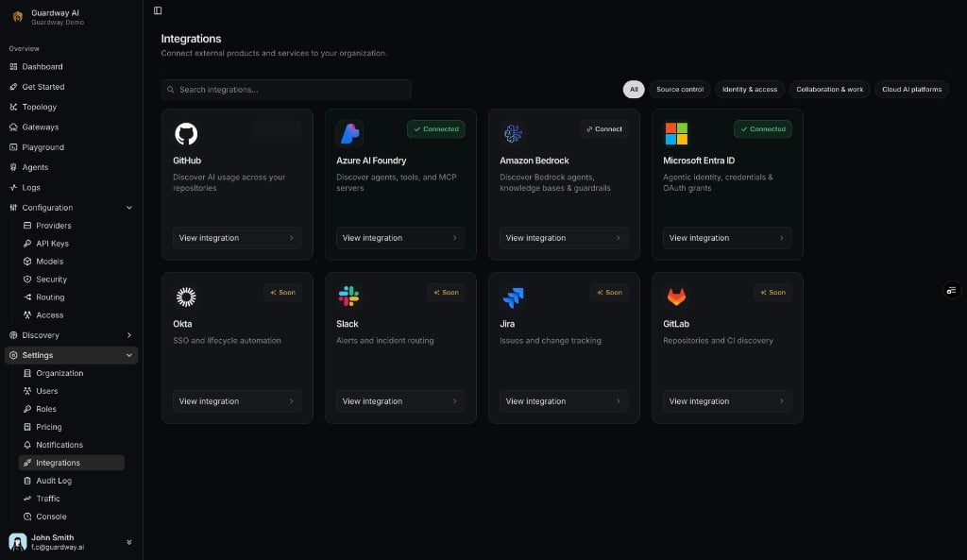Click the Integrations plug icon
The width and height of the screenshot is (967, 560).
click(x=27, y=463)
